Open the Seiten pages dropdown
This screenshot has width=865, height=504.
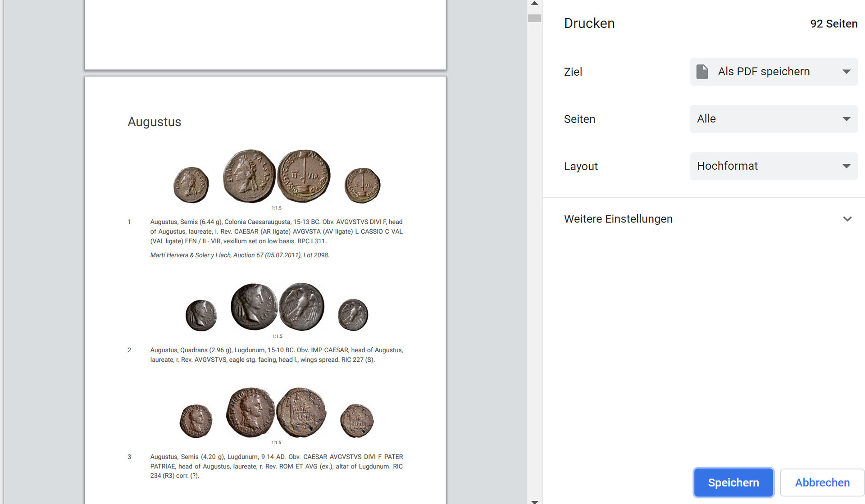pos(773,119)
